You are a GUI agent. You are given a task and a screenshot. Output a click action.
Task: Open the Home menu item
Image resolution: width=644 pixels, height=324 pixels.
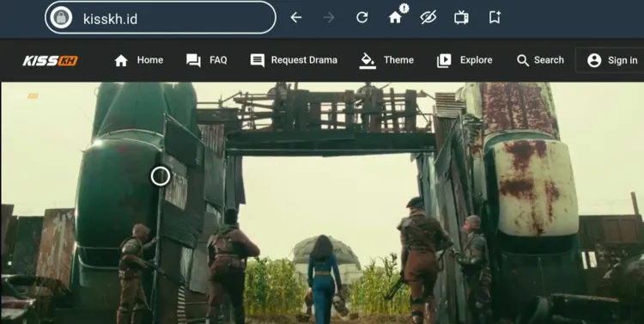(x=139, y=60)
